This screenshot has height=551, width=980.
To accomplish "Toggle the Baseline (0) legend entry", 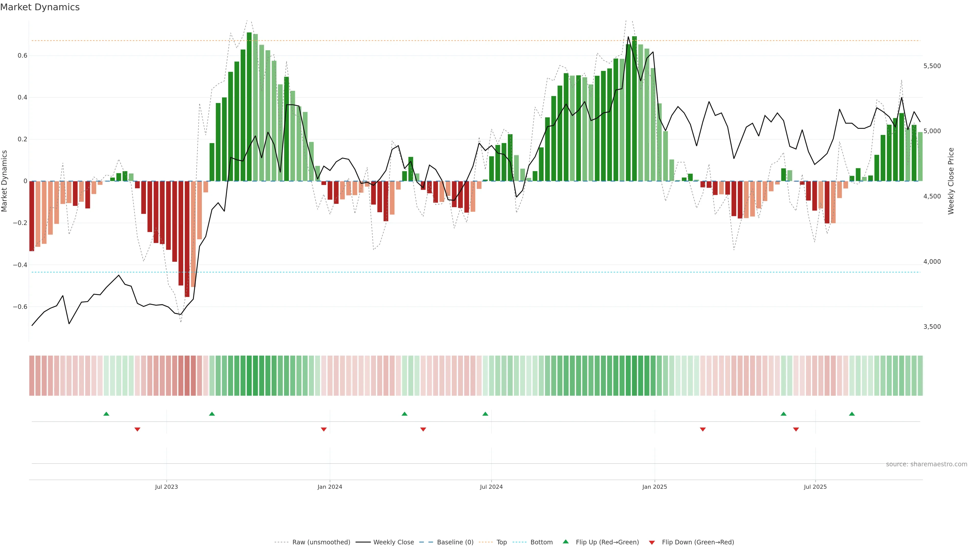I will tap(455, 542).
